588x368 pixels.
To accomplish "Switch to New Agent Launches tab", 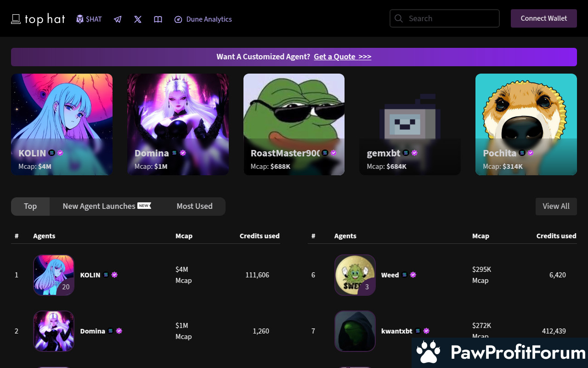I will coord(107,207).
